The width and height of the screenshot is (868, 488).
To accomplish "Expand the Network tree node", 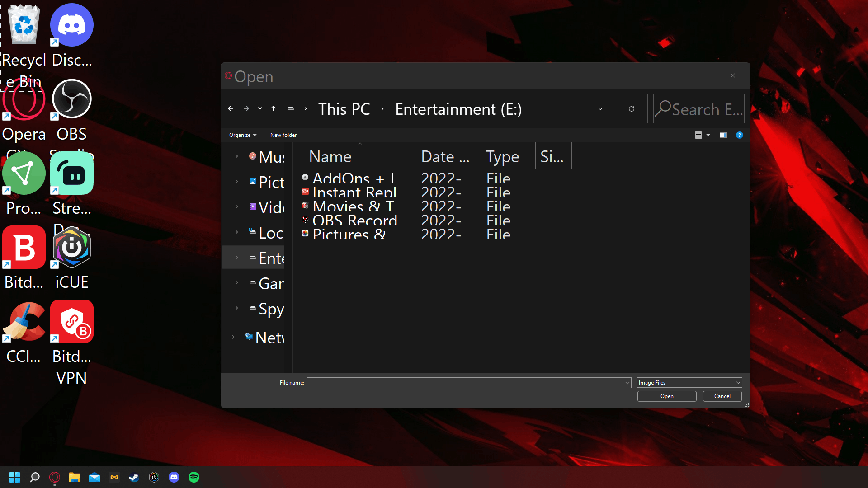I will (233, 337).
